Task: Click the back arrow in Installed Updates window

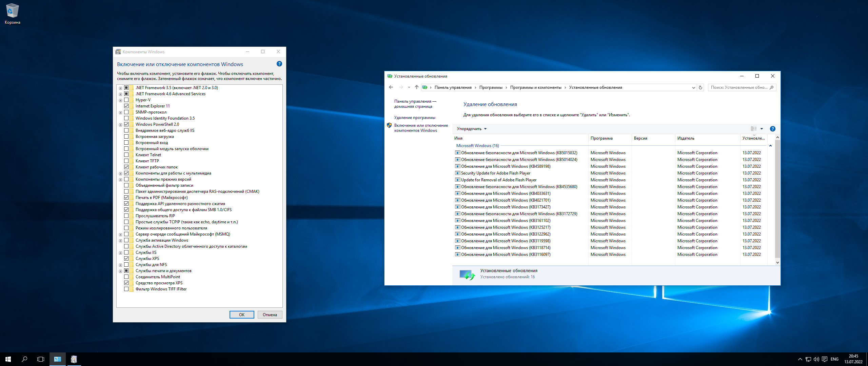Action: (x=391, y=87)
